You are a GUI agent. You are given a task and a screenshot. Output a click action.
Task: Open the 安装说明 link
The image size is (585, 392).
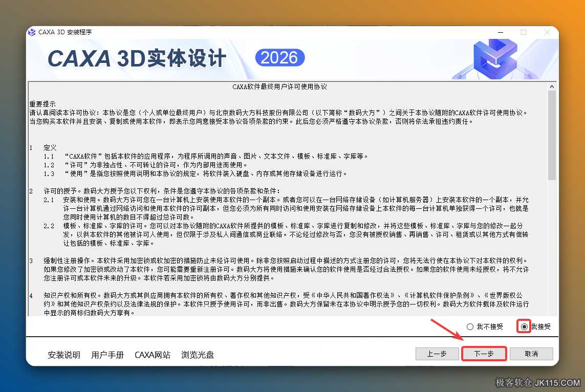click(x=64, y=355)
